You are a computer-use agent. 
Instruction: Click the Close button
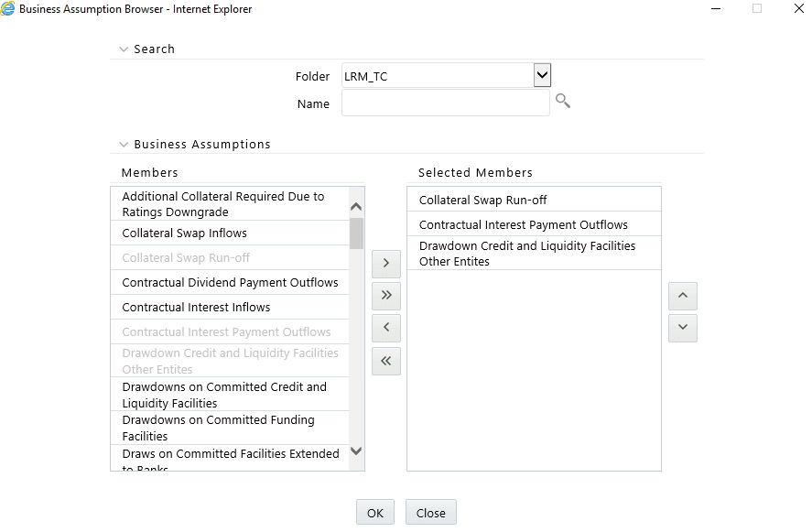430,512
